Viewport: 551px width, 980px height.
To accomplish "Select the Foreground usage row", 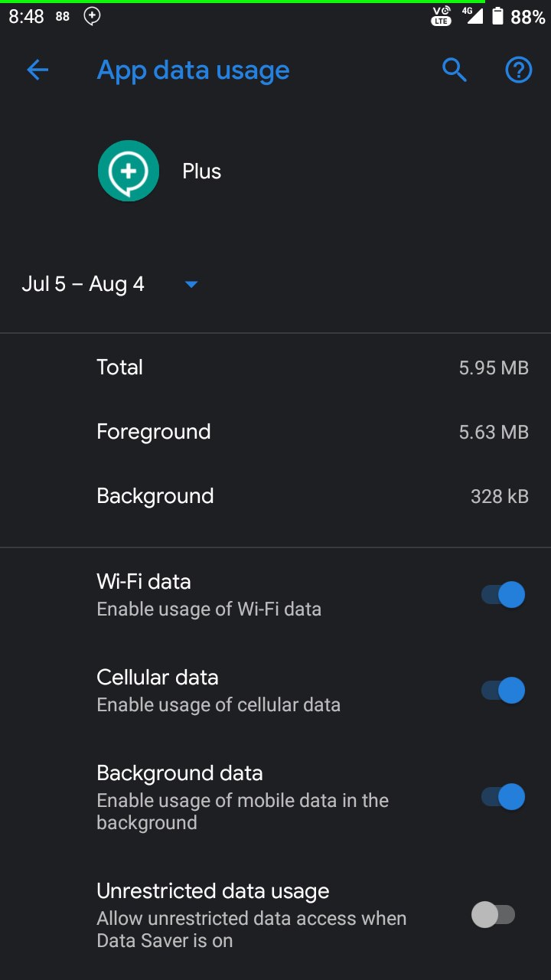I will coord(275,432).
